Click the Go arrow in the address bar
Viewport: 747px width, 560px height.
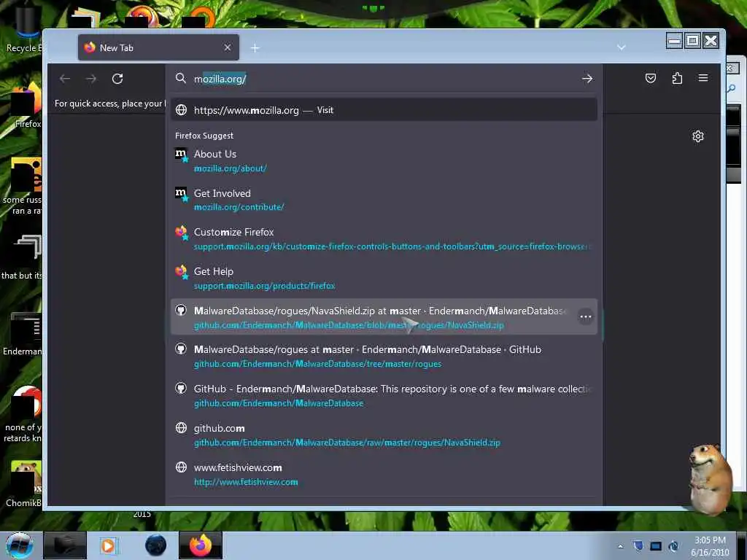(587, 79)
